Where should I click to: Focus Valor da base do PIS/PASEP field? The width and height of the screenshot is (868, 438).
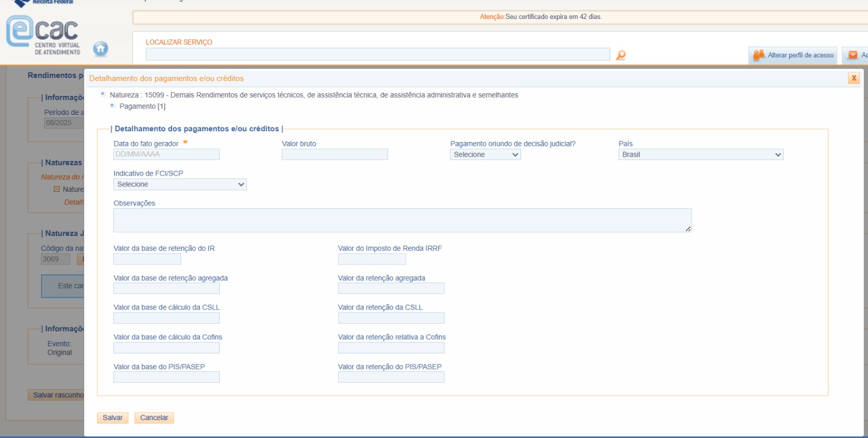[x=167, y=377]
